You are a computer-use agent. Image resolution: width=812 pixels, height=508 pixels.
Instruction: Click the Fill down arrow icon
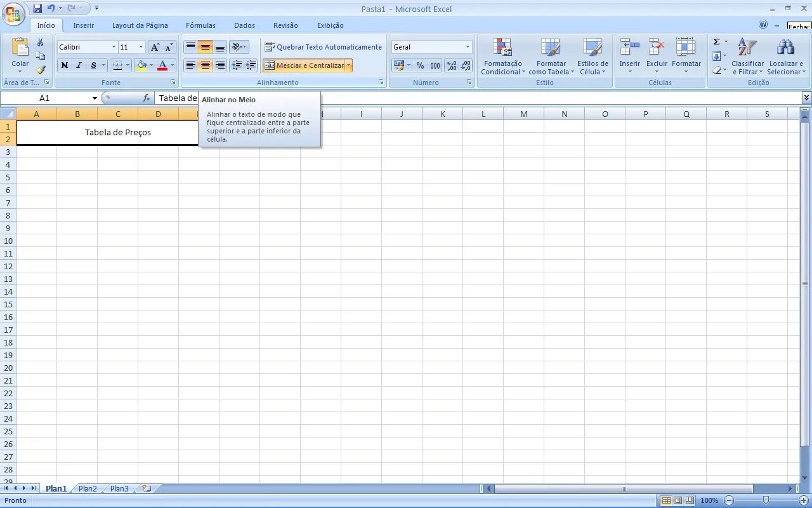click(x=716, y=56)
